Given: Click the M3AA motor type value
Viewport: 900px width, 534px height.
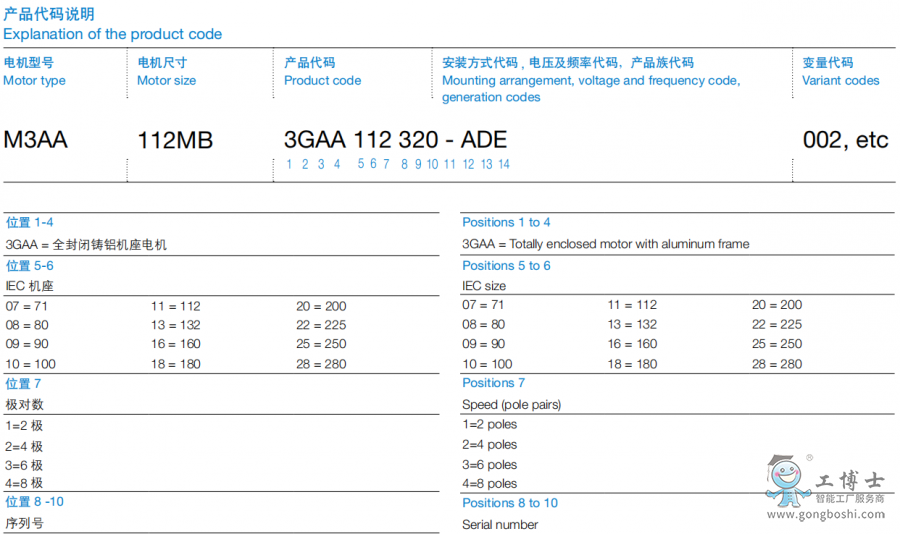Looking at the screenshot, I should pos(35,140).
